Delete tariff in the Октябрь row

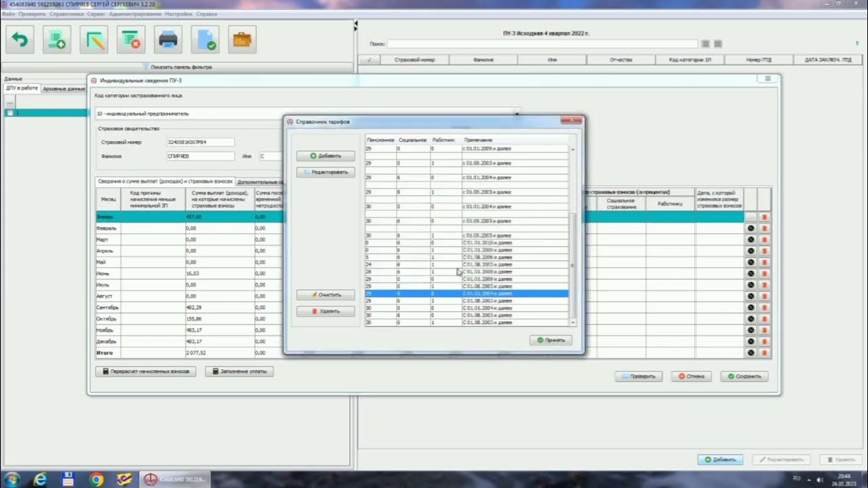click(764, 319)
